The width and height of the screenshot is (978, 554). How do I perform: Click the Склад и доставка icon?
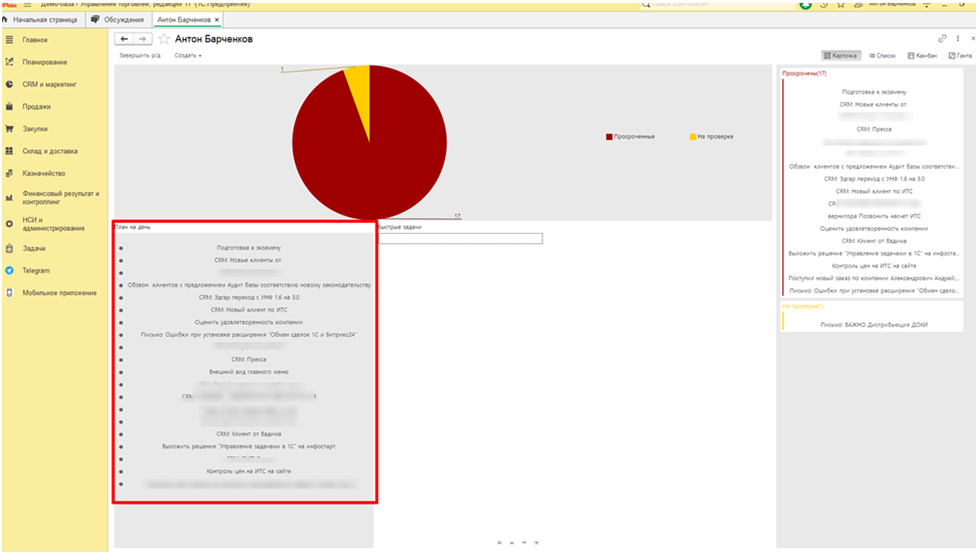pyautogui.click(x=9, y=151)
